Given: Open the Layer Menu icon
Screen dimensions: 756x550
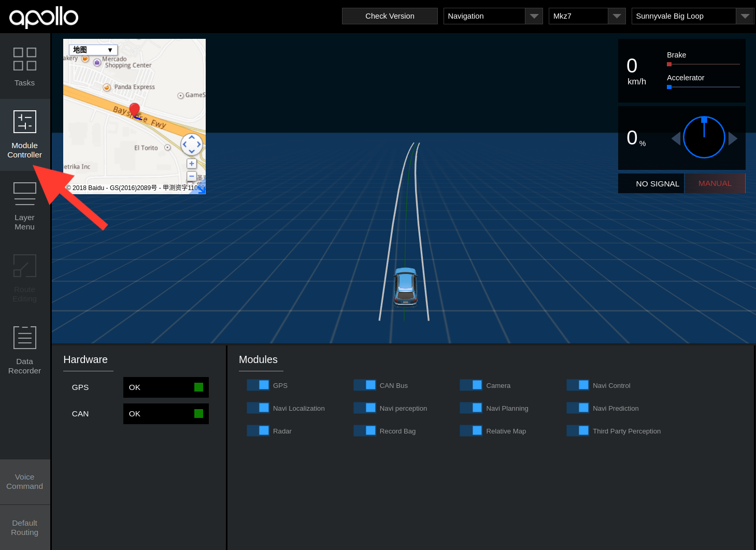Looking at the screenshot, I should (x=24, y=194).
